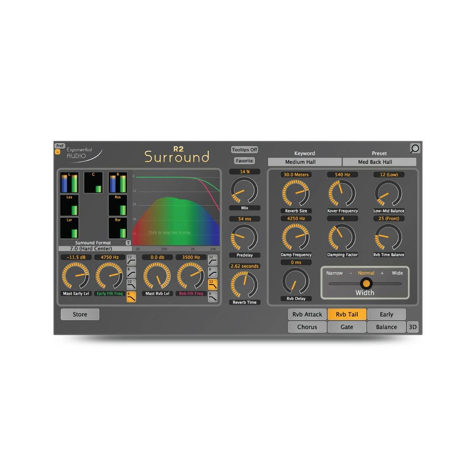Click the 54 ms Predelay value field
The height and width of the screenshot is (476, 476).
[245, 219]
